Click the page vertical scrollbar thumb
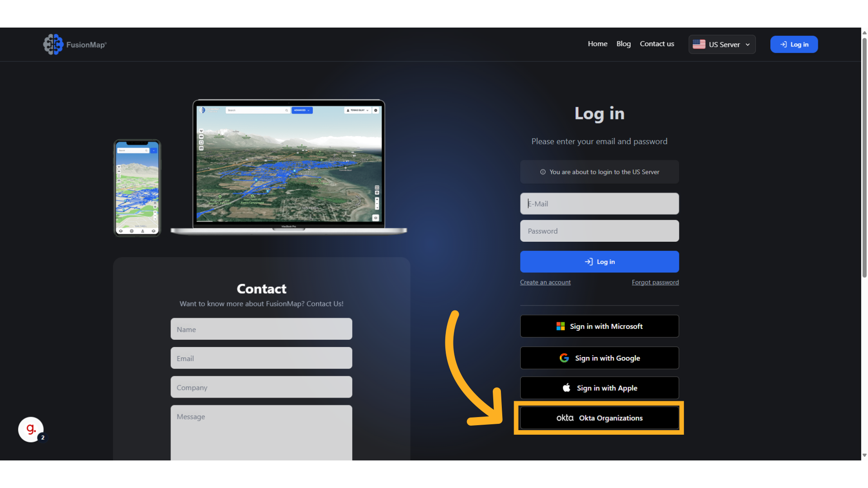Viewport: 868px width, 488px height. 864,158
